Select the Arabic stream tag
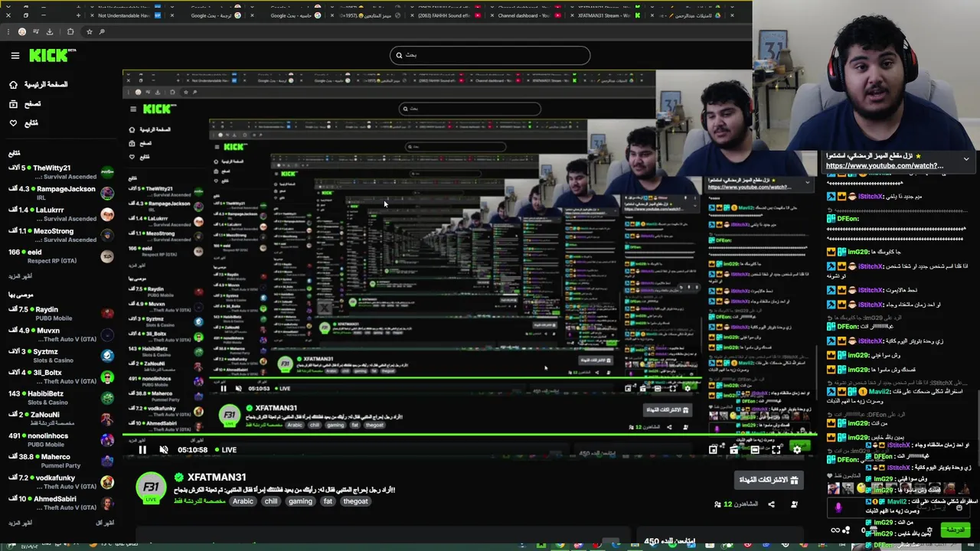The height and width of the screenshot is (551, 980). pyautogui.click(x=243, y=501)
